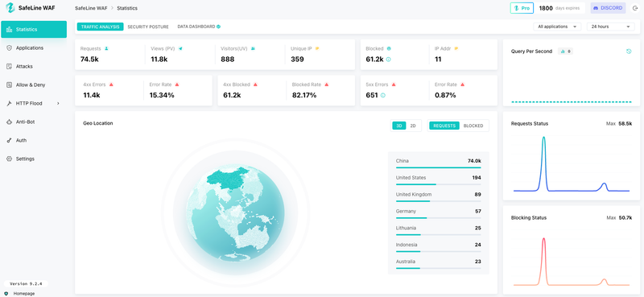Image resolution: width=644 pixels, height=297 pixels.
Task: Switch to the SECURITY POSTURE tab
Action: point(148,27)
